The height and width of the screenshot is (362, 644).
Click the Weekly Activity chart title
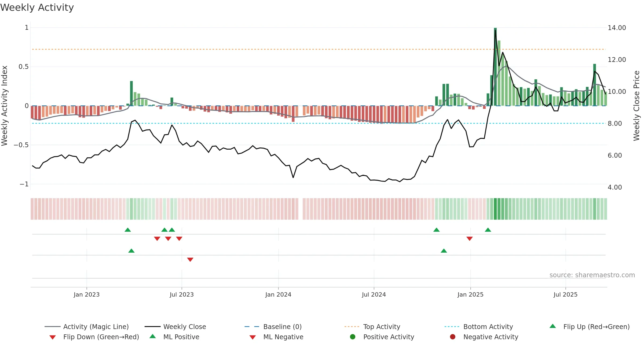click(37, 8)
